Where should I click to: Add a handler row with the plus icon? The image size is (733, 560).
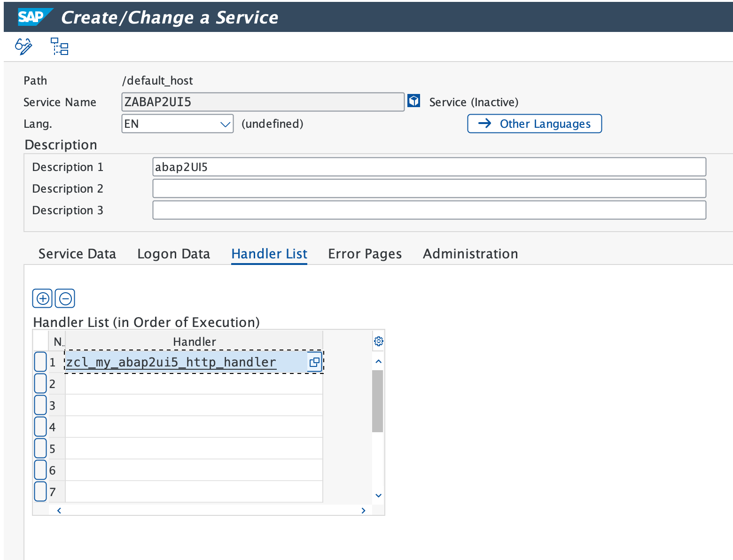coord(42,298)
